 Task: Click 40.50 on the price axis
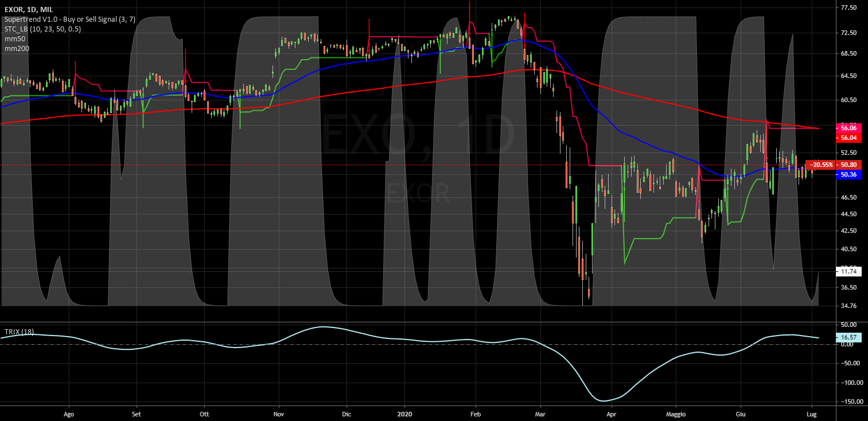point(848,249)
